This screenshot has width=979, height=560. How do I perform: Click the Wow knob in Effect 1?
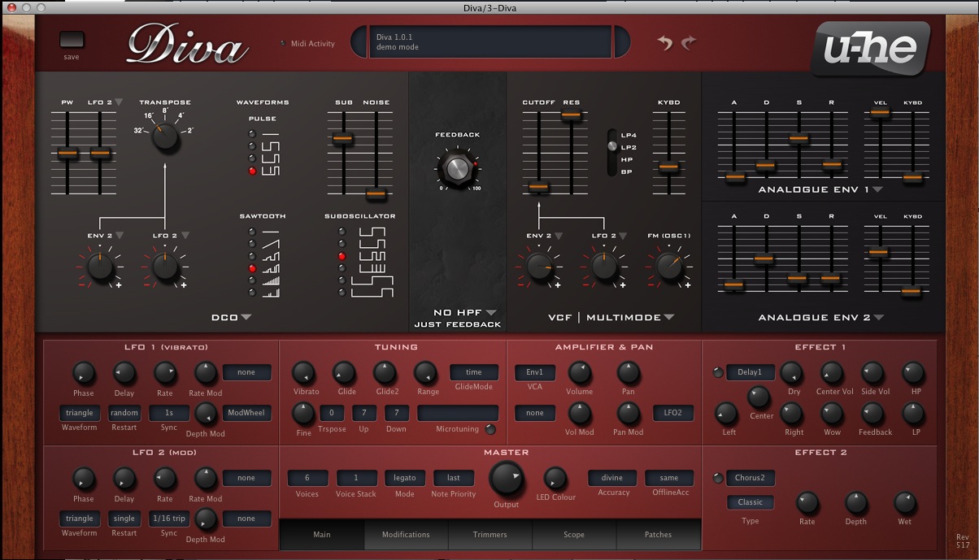[x=832, y=414]
